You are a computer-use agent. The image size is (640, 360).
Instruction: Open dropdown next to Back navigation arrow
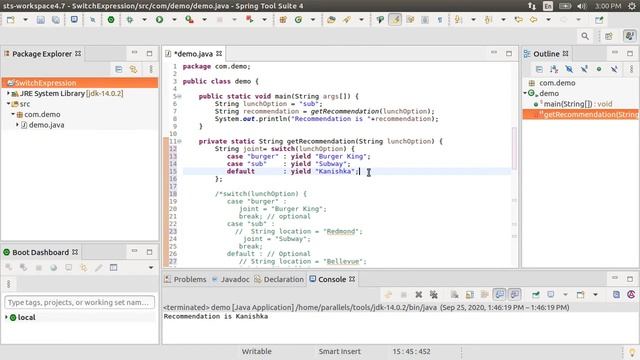pyautogui.click(x=548, y=20)
